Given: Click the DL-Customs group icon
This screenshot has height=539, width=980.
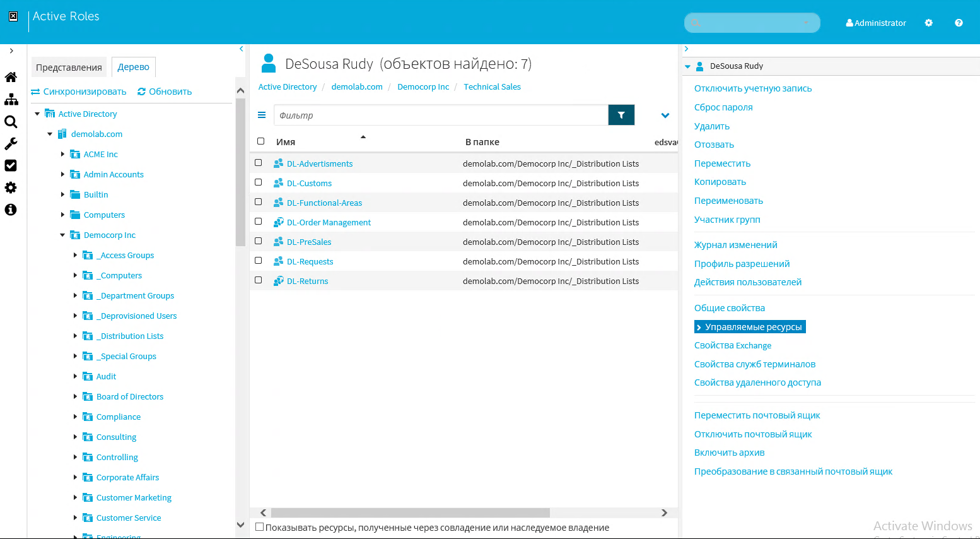Looking at the screenshot, I should [x=278, y=183].
